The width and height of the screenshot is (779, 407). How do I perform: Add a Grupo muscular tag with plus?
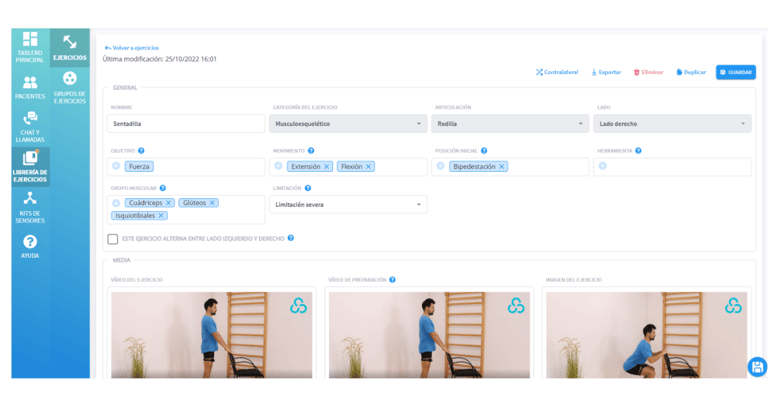coord(116,203)
